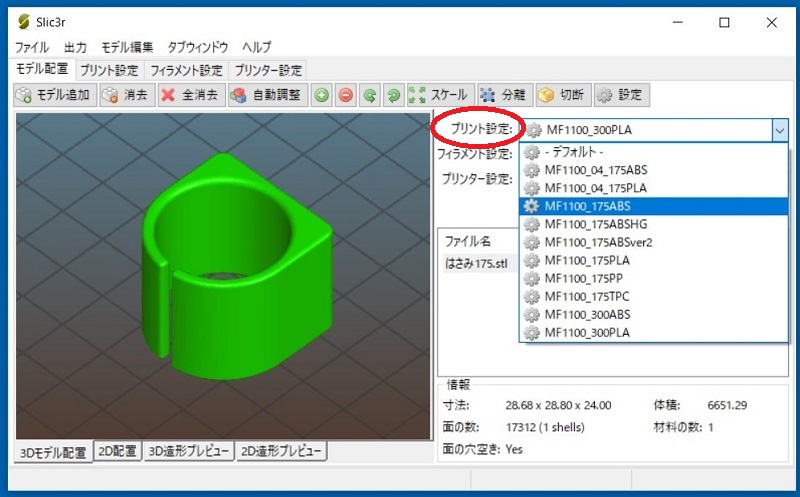Click the facets value 17312 (1 shells)
The height and width of the screenshot is (497, 800).
coord(545,427)
